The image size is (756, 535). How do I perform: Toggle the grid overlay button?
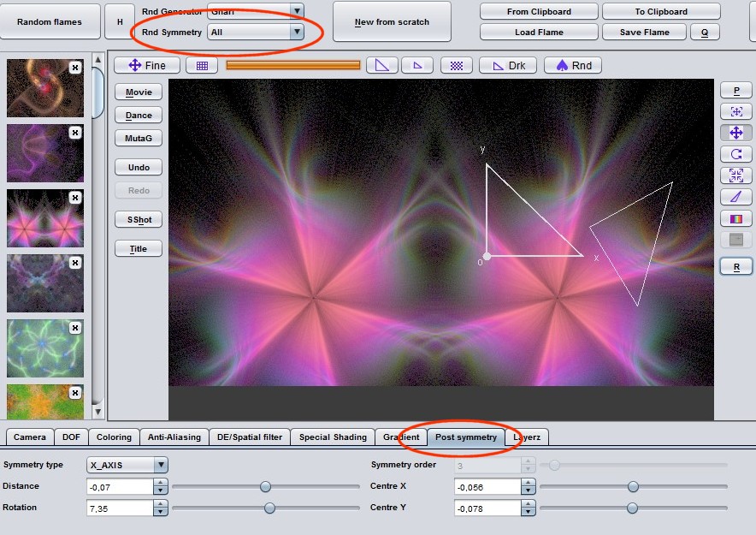tap(202, 65)
